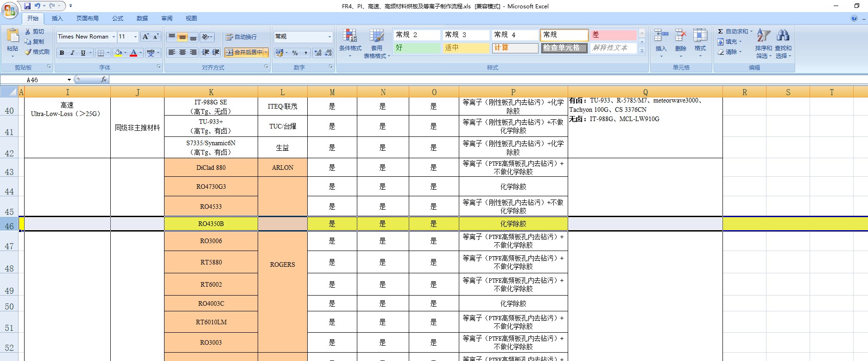Switch to the 数据 ribbon tab

pos(142,19)
